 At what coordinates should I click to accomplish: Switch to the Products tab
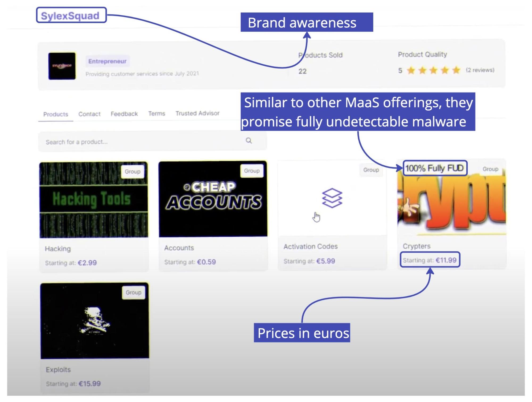pyautogui.click(x=56, y=114)
